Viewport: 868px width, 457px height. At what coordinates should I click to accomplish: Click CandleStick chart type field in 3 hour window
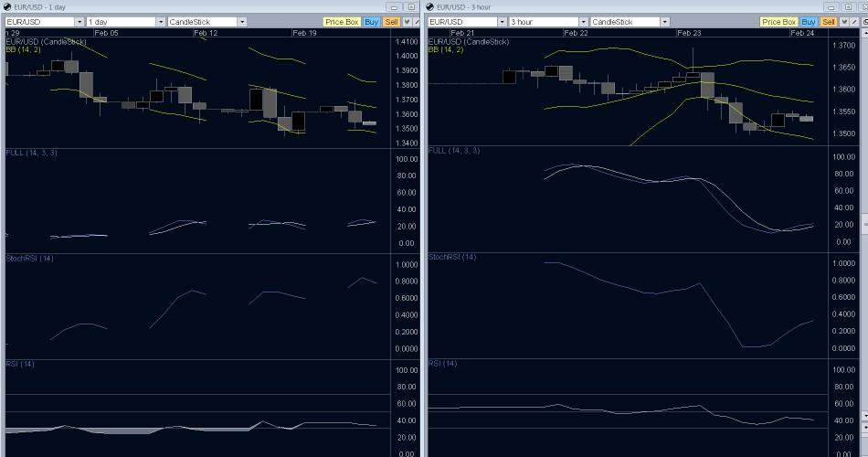[626, 22]
